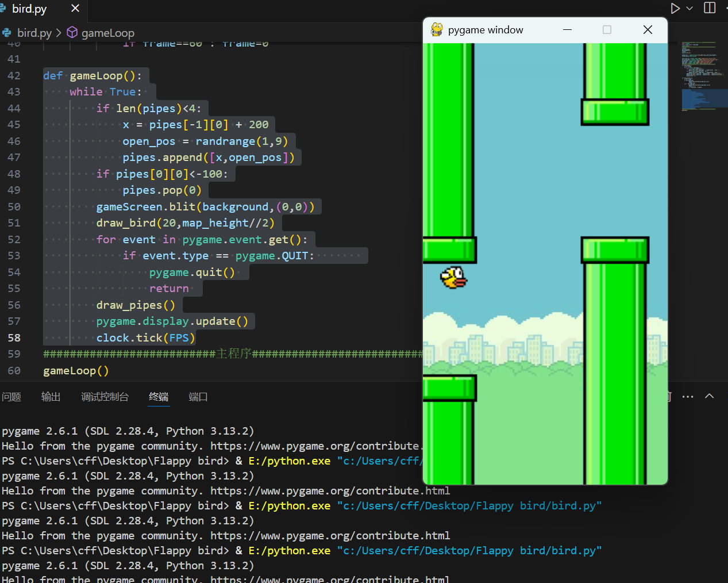Click the 'clock.tick(FPS)' code line

pyautogui.click(x=146, y=337)
